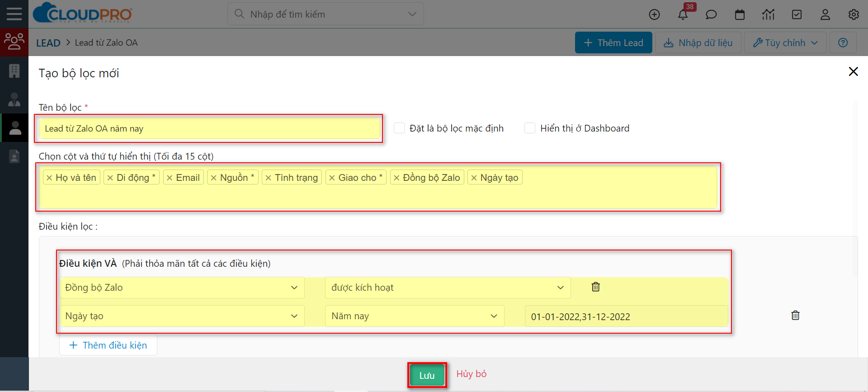This screenshot has width=868, height=392.
Task: Open the document contact sidebar icon
Action: (x=14, y=156)
